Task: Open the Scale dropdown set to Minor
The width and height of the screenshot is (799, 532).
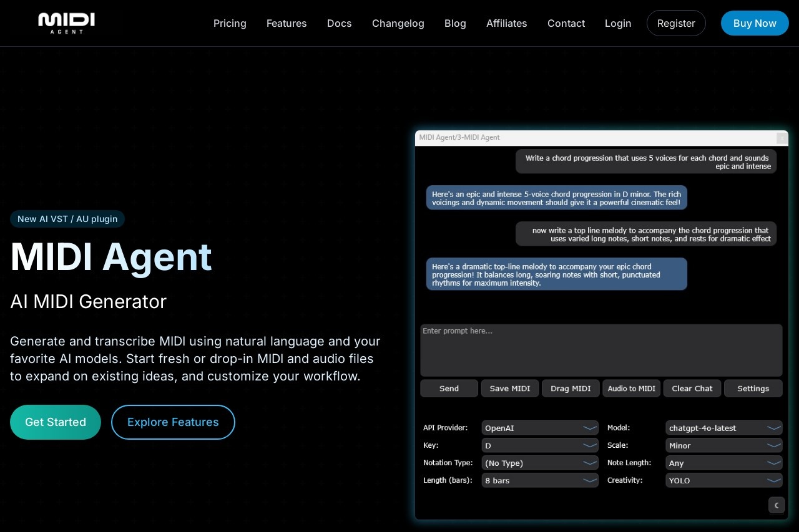Action: point(724,445)
